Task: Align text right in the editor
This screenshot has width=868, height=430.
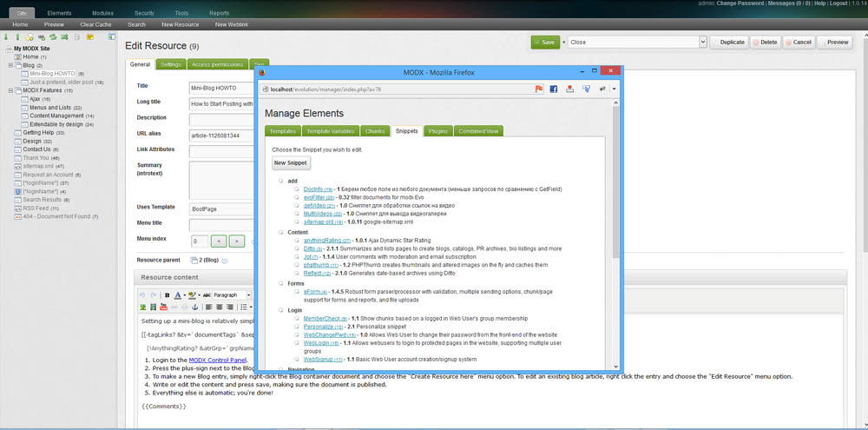Action: tap(230, 307)
